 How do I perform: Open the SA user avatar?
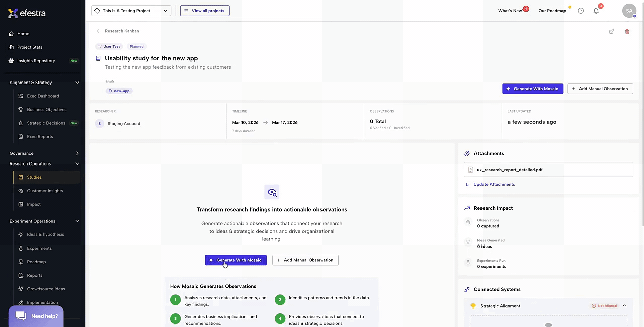[629, 11]
